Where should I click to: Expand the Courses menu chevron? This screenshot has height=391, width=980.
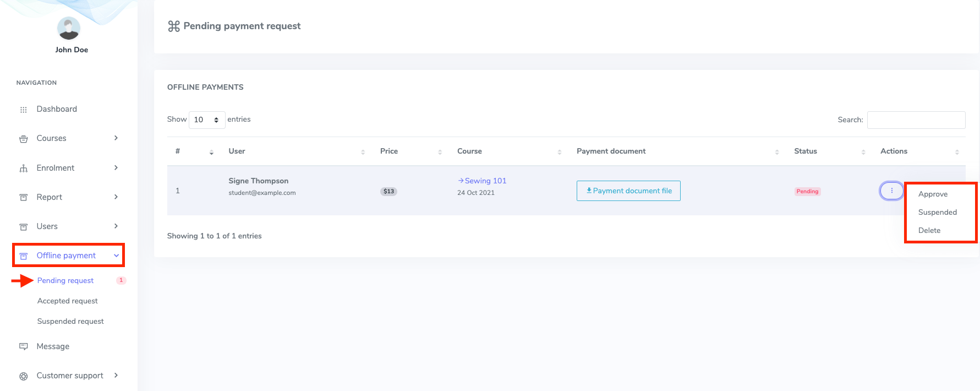116,138
